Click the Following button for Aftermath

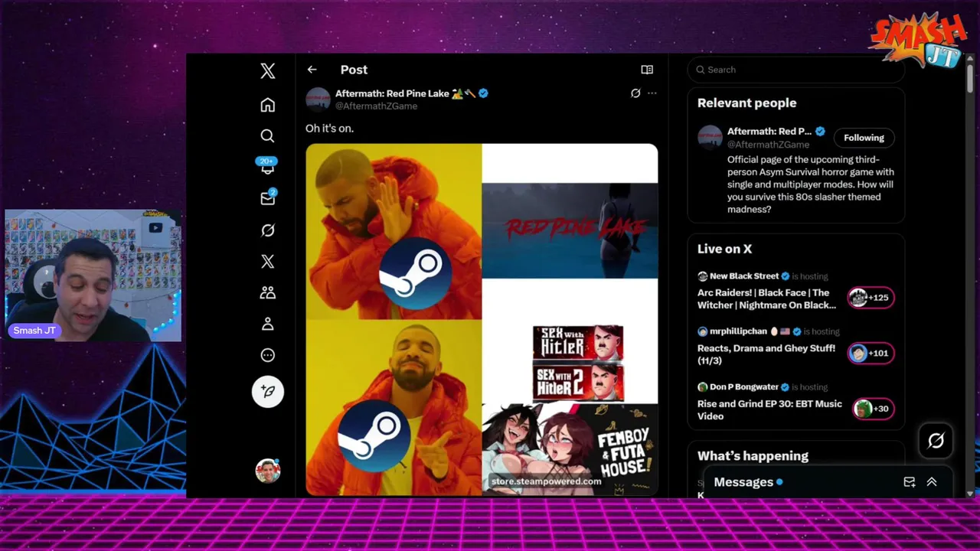pos(864,138)
